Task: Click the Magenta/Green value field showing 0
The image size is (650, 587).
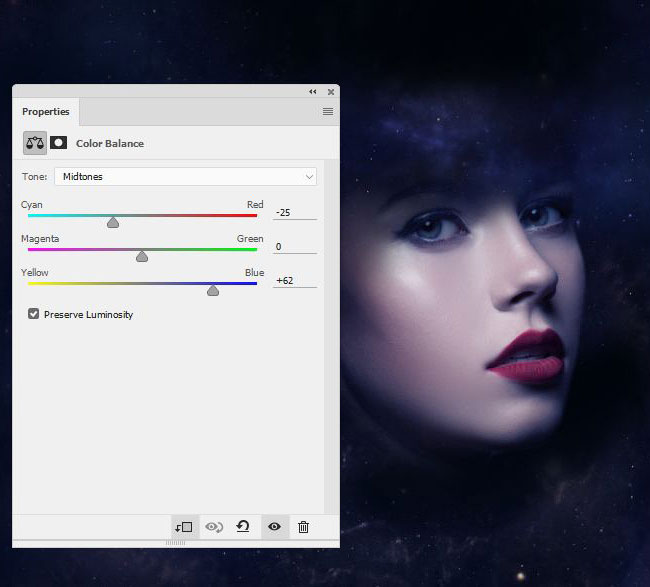Action: [x=295, y=247]
